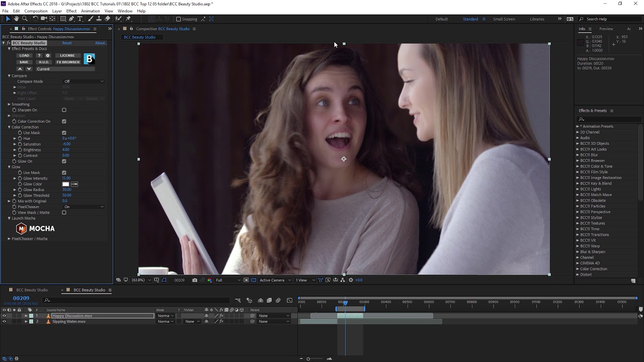Click the Glow Color white swatch
This screenshot has width=644, height=362.
(65, 184)
